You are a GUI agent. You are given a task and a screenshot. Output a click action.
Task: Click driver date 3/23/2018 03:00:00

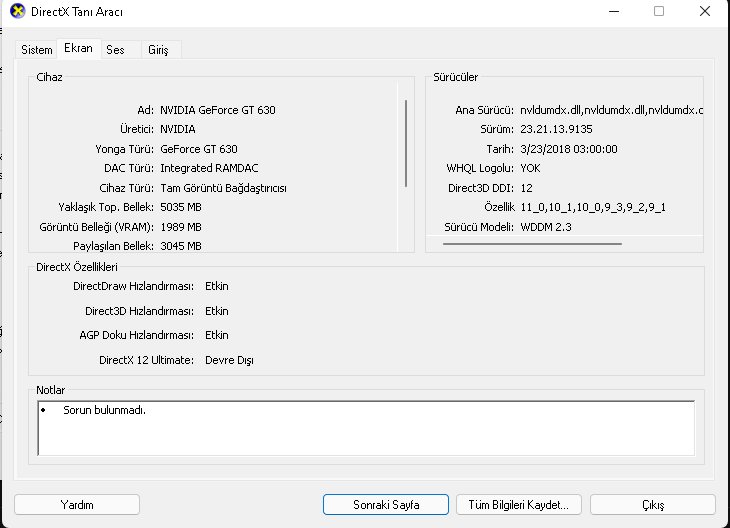pos(569,149)
